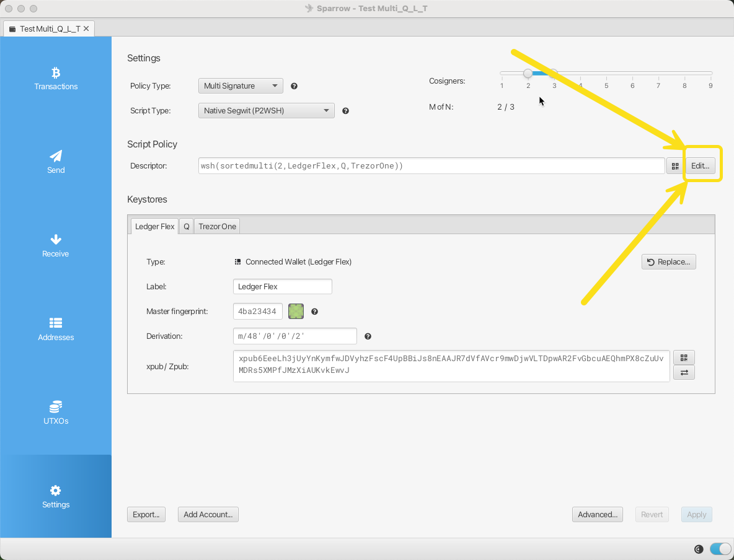Click the Label input field
Viewport: 734px width, 560px height.
click(x=283, y=287)
